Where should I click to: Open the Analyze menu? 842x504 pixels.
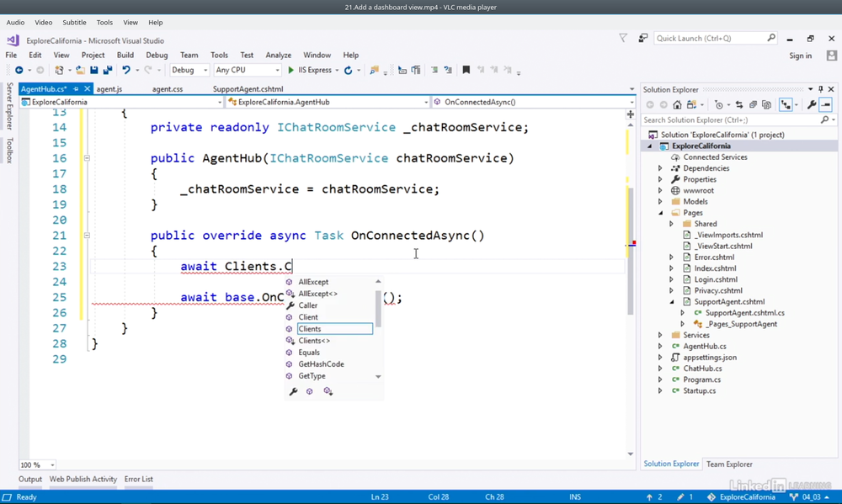pos(278,55)
